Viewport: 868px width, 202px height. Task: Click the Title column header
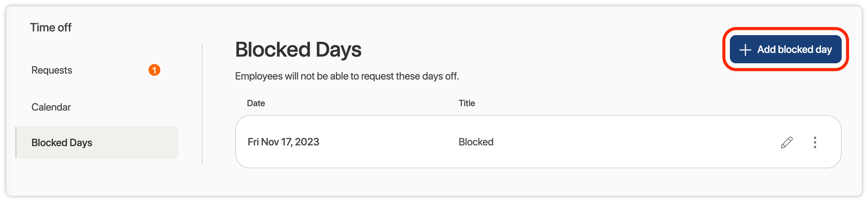click(467, 103)
